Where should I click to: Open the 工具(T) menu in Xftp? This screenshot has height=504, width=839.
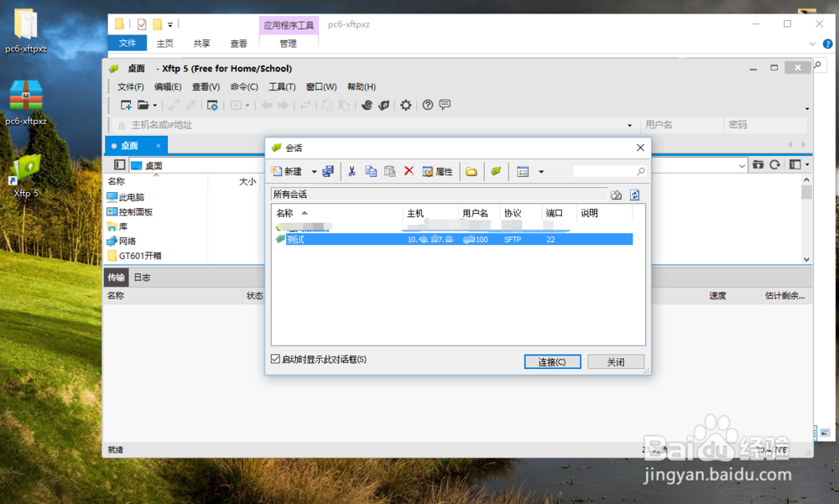(x=282, y=86)
